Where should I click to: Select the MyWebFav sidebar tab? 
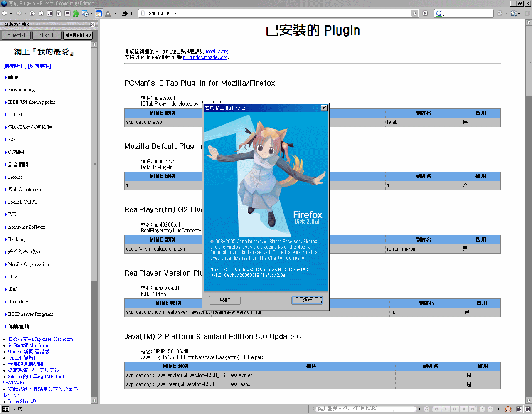tap(78, 35)
